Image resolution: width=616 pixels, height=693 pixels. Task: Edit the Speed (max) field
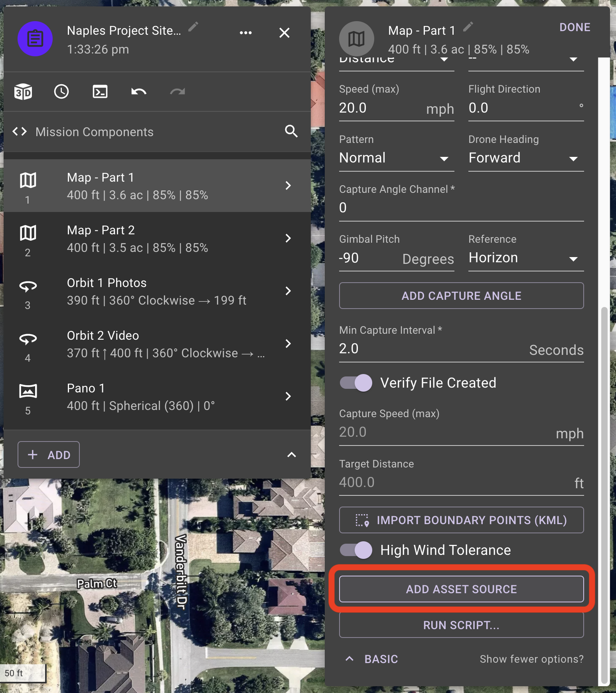397,108
